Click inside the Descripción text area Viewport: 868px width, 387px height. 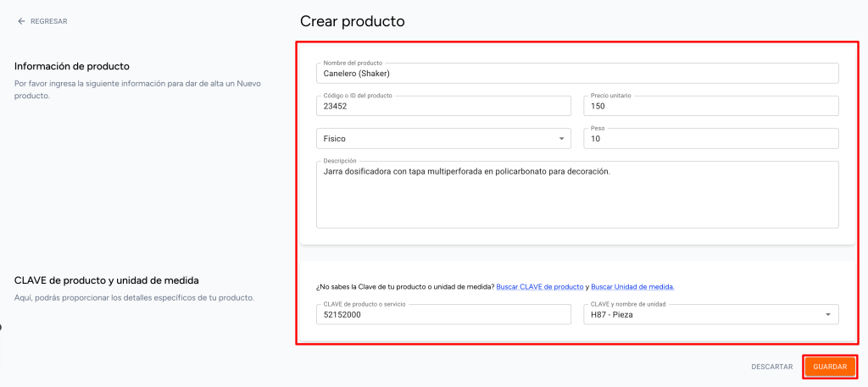(x=577, y=195)
